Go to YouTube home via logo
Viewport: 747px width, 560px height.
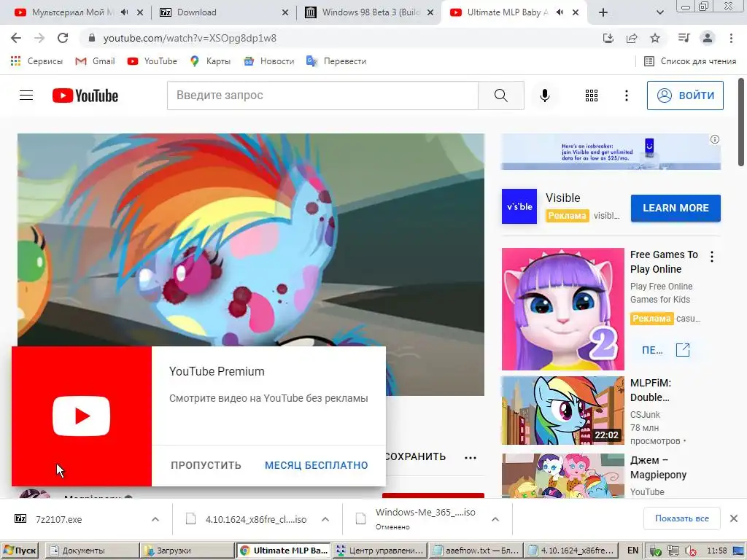pos(85,96)
